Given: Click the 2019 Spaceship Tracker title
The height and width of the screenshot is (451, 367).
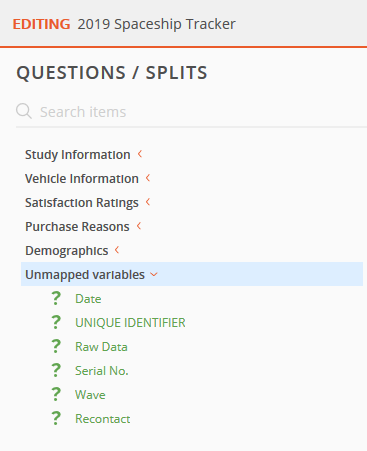Looking at the screenshot, I should tap(157, 24).
